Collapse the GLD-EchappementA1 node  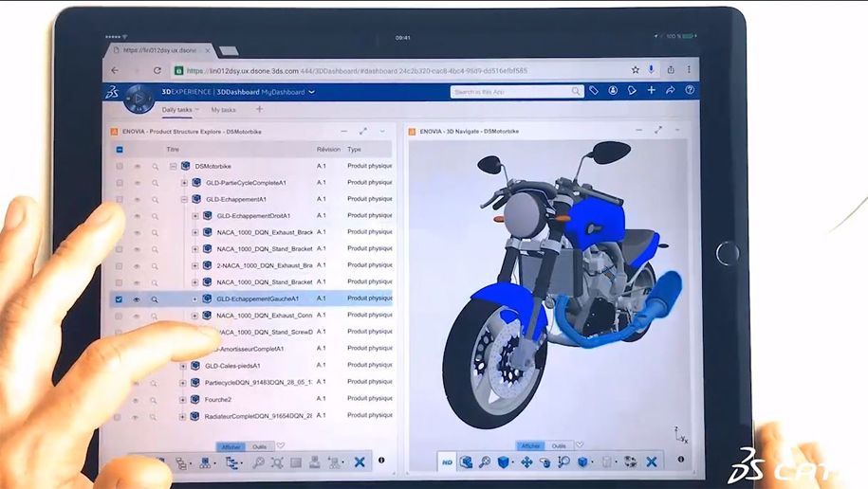tap(184, 199)
